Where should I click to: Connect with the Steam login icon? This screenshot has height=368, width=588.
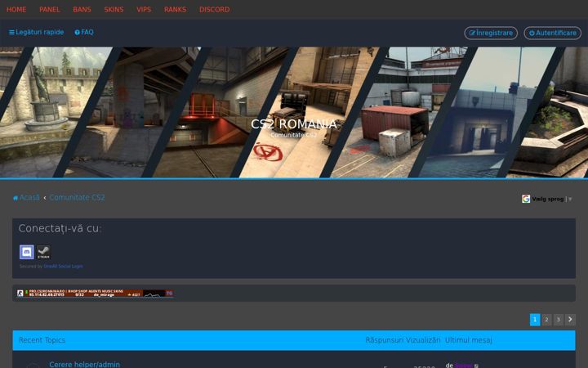(x=43, y=252)
